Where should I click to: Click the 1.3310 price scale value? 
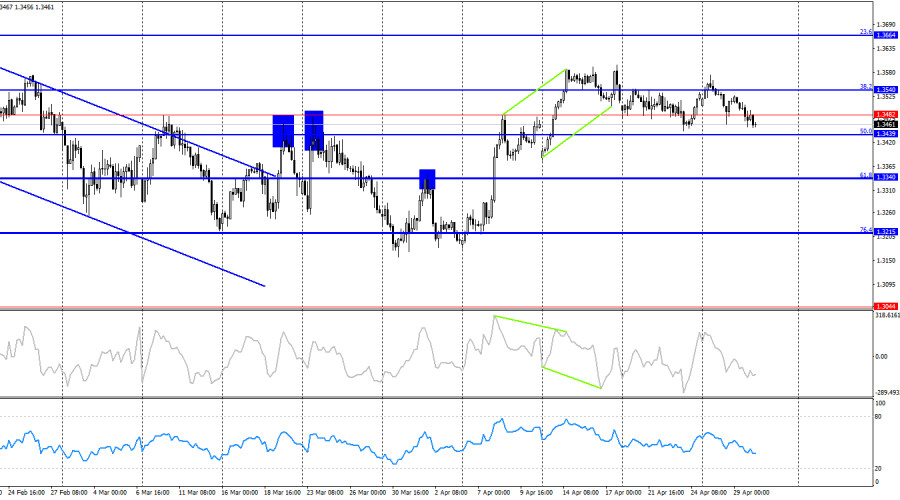[x=886, y=191]
